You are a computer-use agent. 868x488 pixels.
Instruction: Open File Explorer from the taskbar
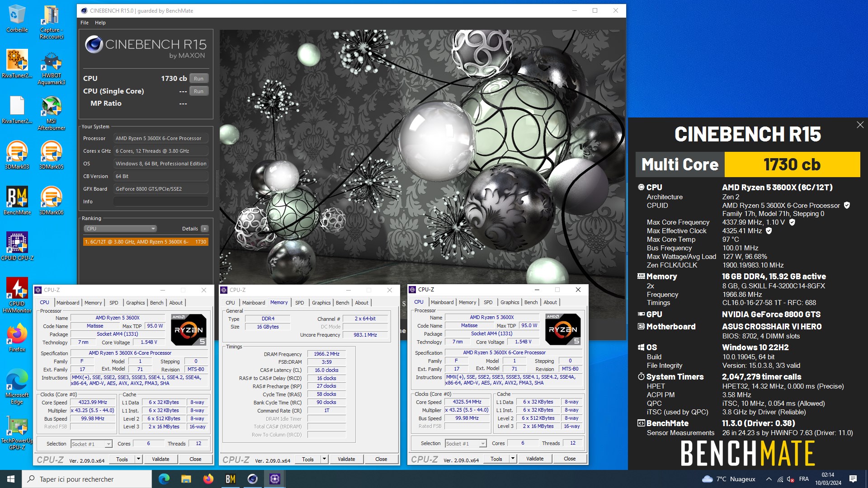186,479
